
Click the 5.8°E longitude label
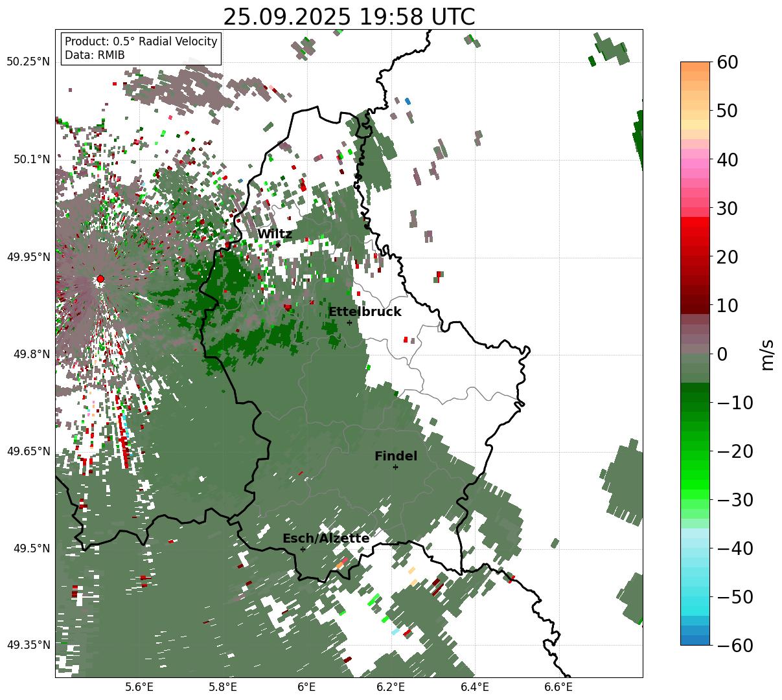point(223,687)
